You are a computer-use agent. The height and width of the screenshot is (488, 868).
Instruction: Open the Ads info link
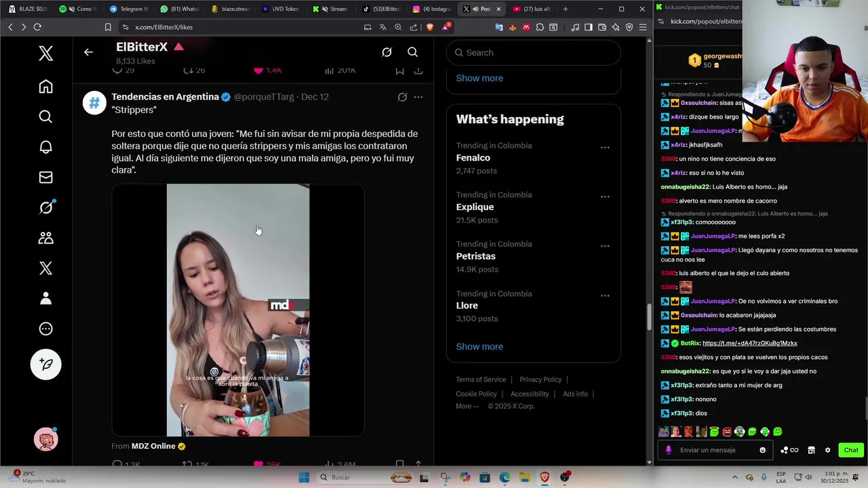[x=575, y=394]
